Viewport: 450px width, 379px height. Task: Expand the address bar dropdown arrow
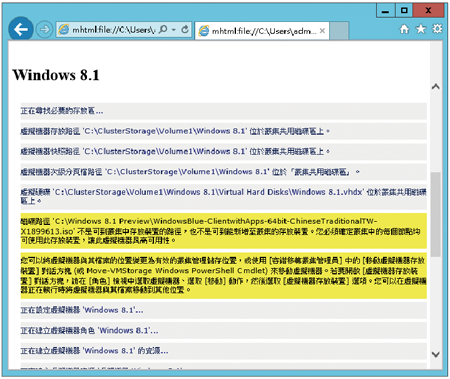[x=174, y=30]
